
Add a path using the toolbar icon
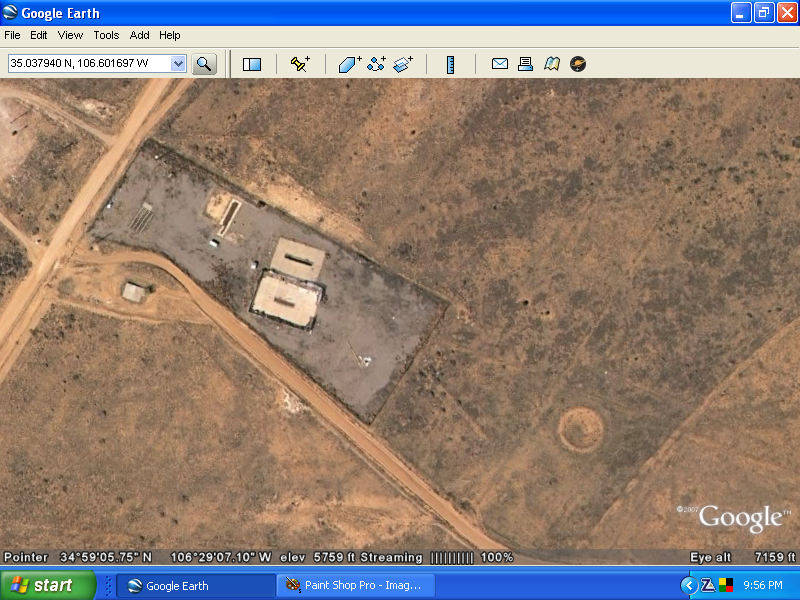[377, 64]
